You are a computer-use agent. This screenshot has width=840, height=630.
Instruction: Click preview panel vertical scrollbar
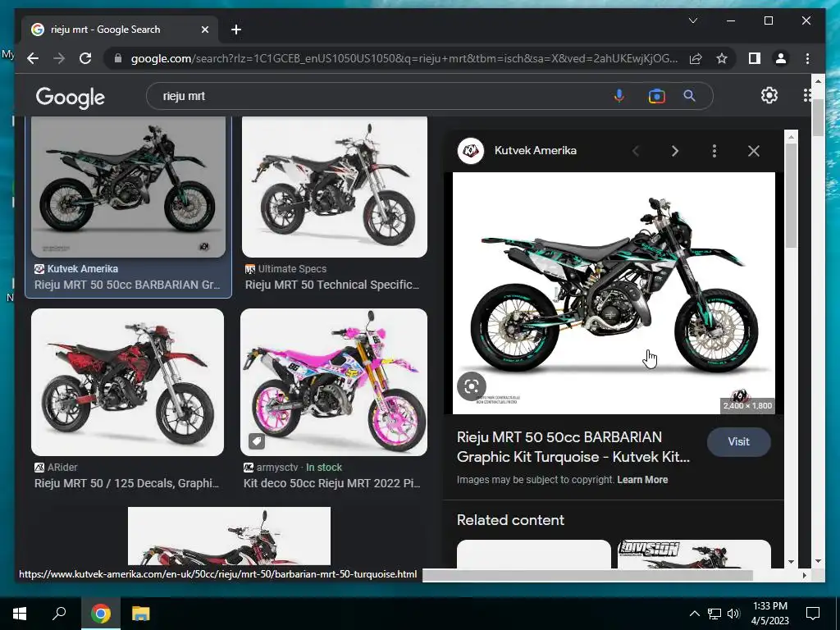[791, 195]
